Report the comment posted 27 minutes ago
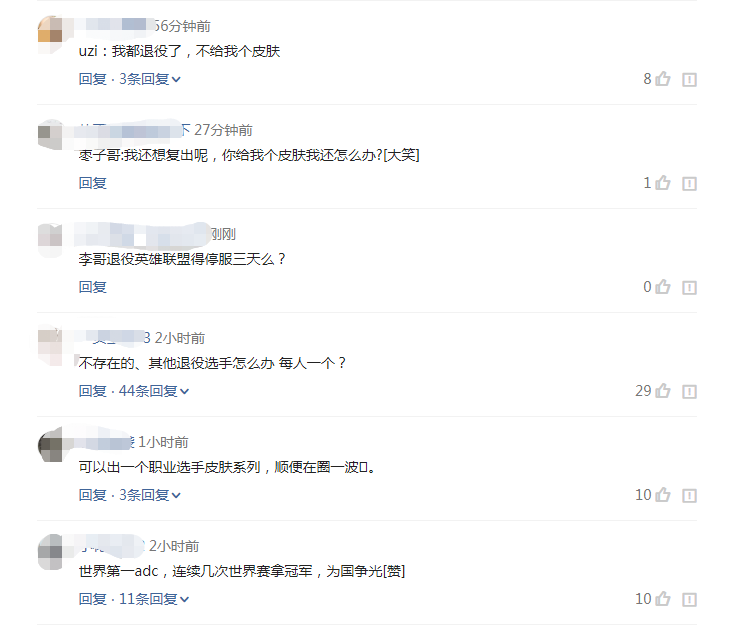The image size is (750, 632). (689, 183)
